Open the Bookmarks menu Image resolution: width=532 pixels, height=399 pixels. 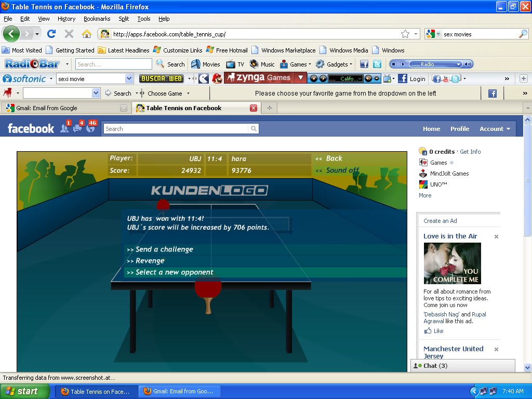coord(97,19)
